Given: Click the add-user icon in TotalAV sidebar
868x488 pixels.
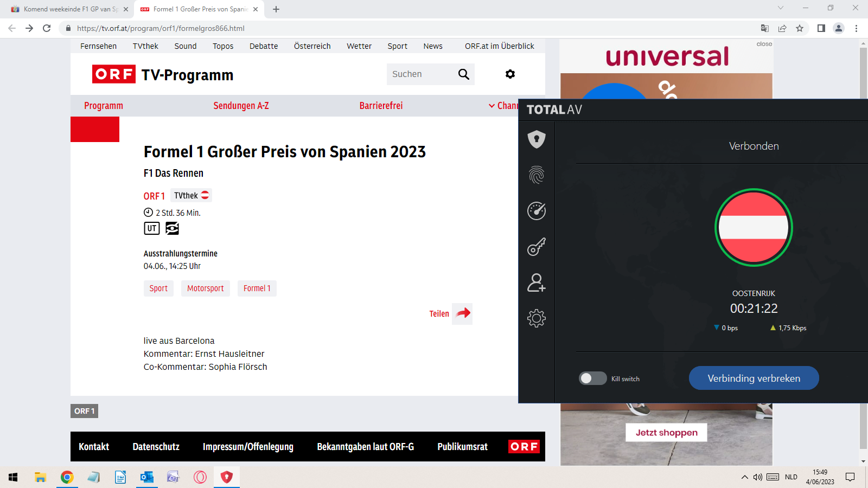Looking at the screenshot, I should click(537, 282).
